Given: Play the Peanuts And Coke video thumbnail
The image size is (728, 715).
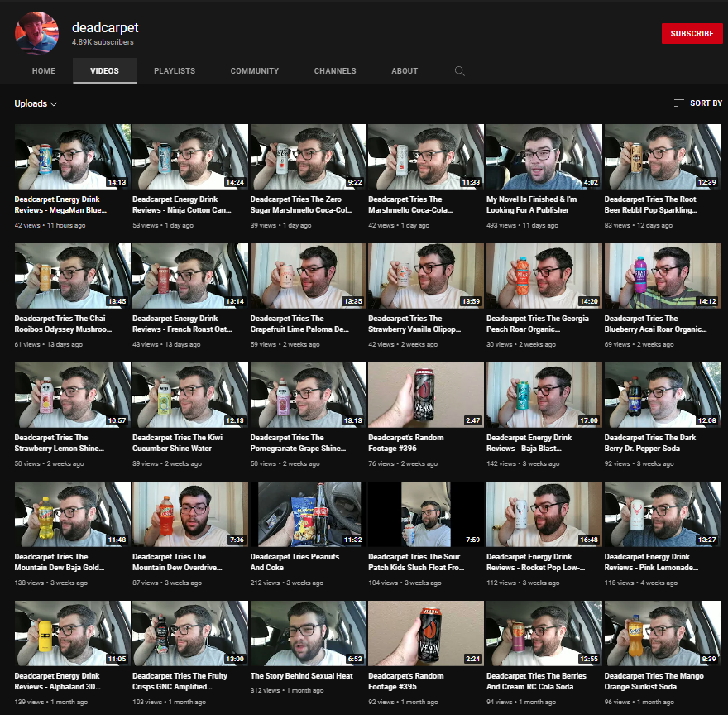Looking at the screenshot, I should pyautogui.click(x=309, y=514).
